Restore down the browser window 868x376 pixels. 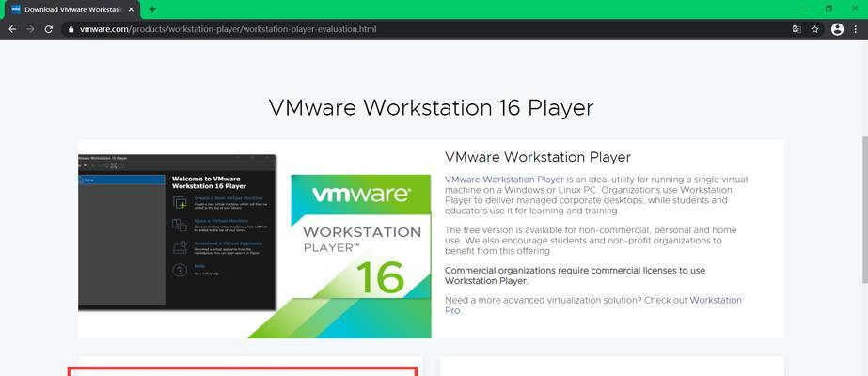[x=829, y=8]
